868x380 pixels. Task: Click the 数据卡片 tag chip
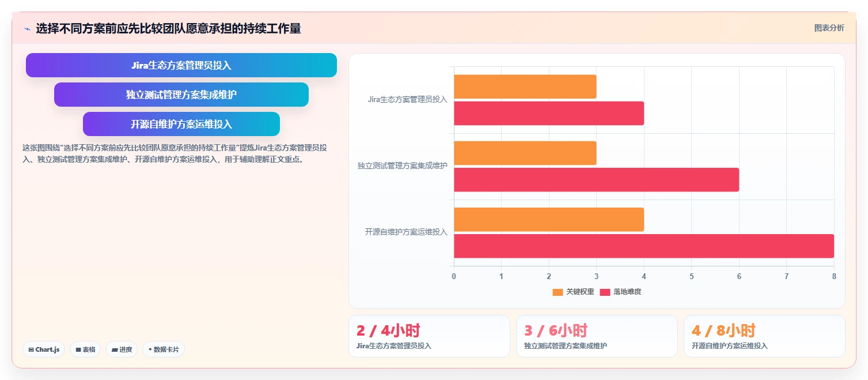tap(164, 349)
